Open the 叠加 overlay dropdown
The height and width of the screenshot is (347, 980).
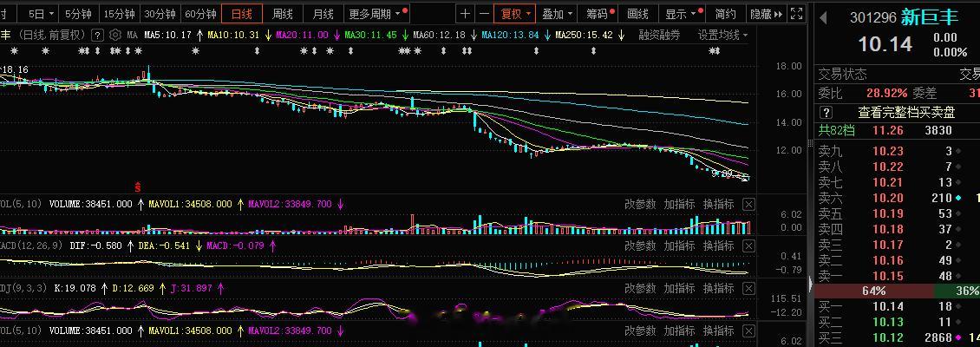coord(557,14)
